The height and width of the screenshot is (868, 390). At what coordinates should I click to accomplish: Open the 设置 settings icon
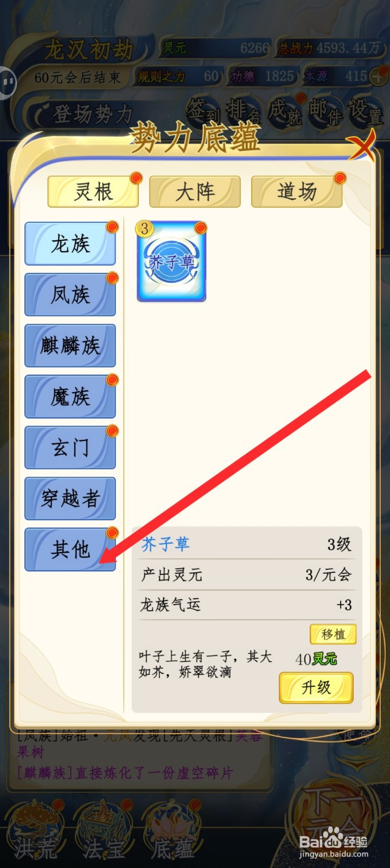[x=365, y=110]
